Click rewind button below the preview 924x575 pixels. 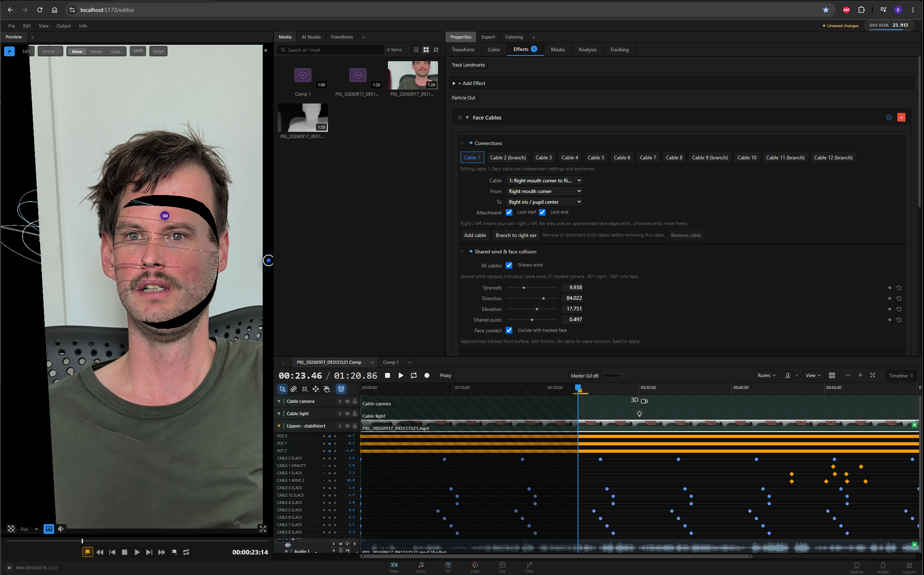(x=100, y=552)
